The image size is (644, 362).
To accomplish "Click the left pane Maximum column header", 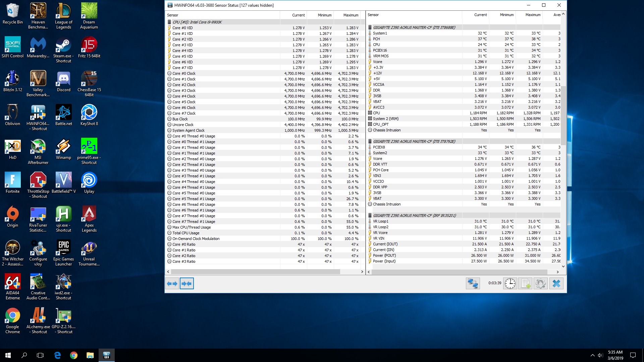I will [x=347, y=15].
